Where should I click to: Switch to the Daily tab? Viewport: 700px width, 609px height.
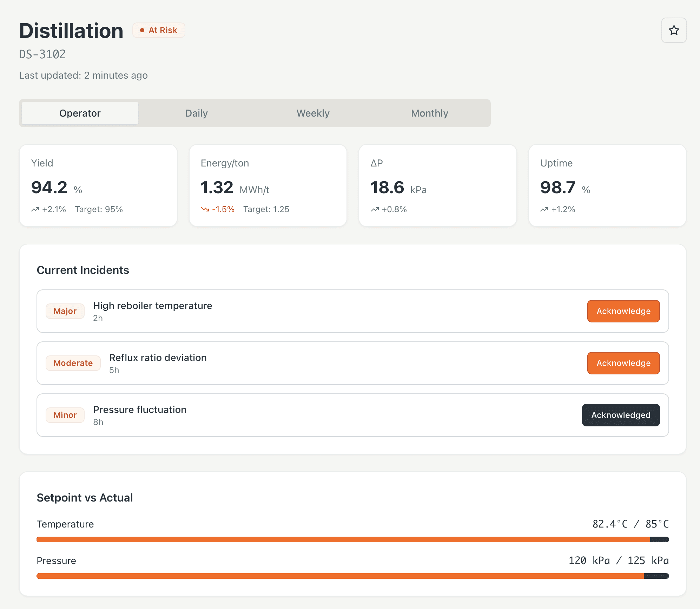(197, 113)
